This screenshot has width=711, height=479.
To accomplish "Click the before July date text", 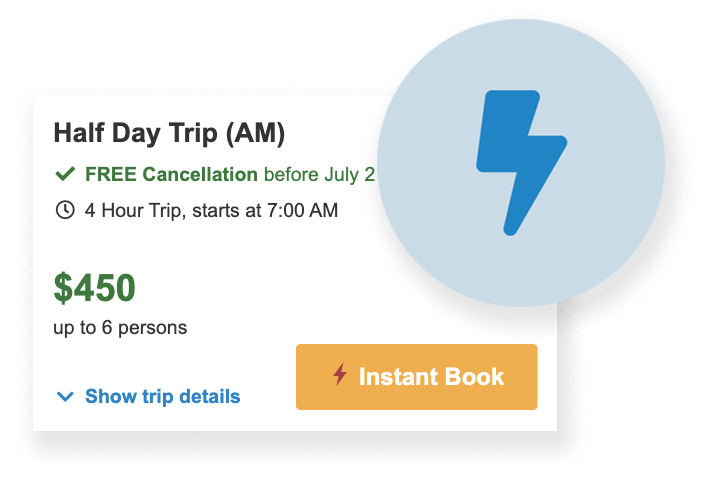I will click(320, 175).
